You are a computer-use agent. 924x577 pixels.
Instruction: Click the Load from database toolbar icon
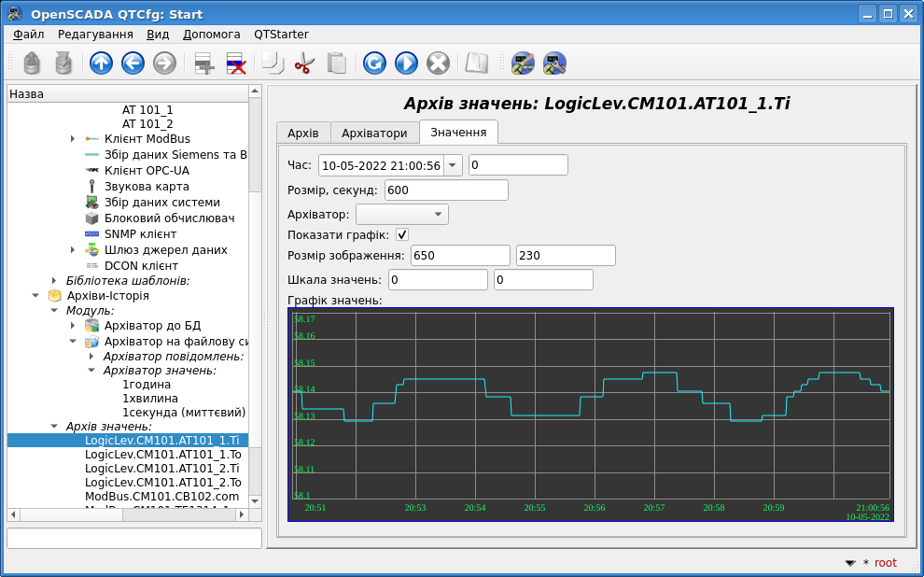click(32, 63)
